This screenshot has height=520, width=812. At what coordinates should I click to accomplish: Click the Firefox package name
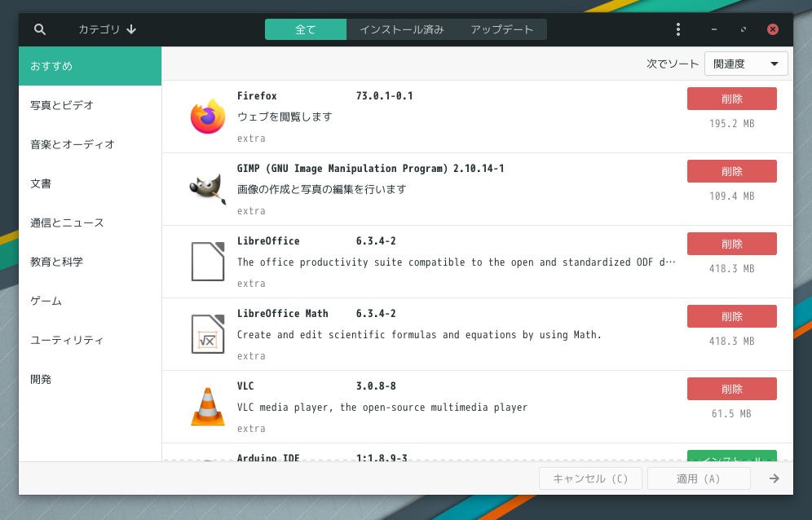pyautogui.click(x=257, y=96)
